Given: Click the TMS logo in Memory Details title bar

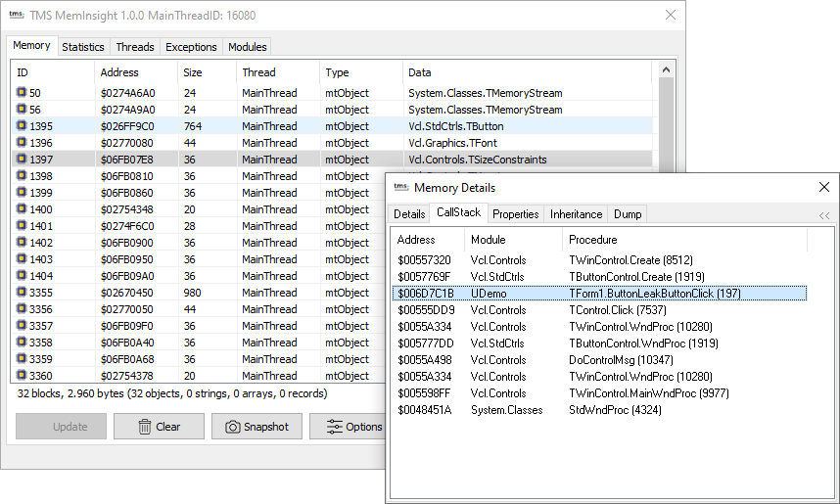Looking at the screenshot, I should 399,188.
